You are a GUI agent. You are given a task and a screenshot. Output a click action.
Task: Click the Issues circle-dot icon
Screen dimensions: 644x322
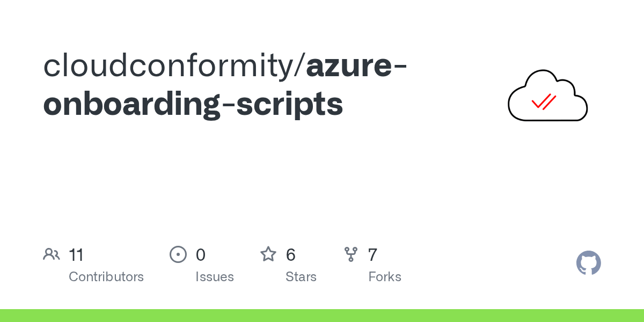pos(178,254)
